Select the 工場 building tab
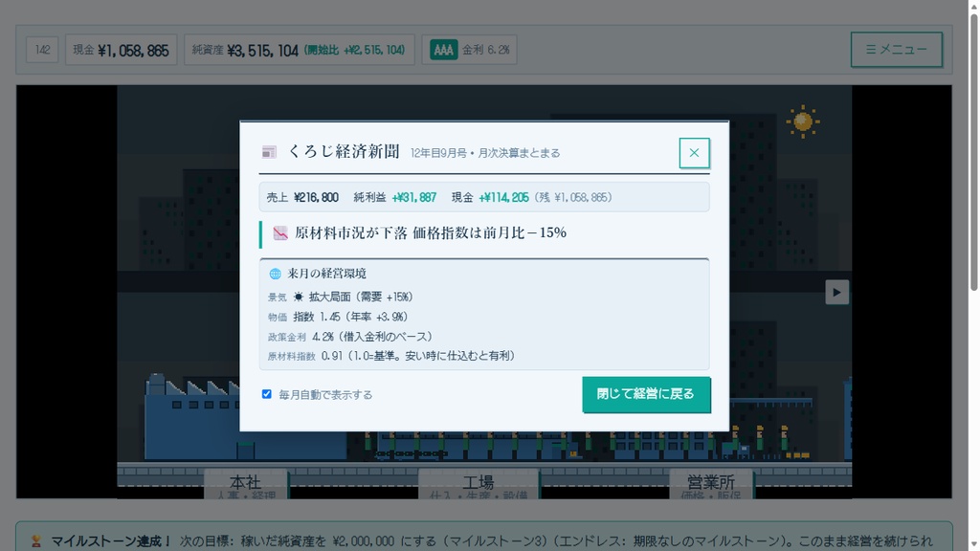The image size is (980, 551). [x=479, y=485]
